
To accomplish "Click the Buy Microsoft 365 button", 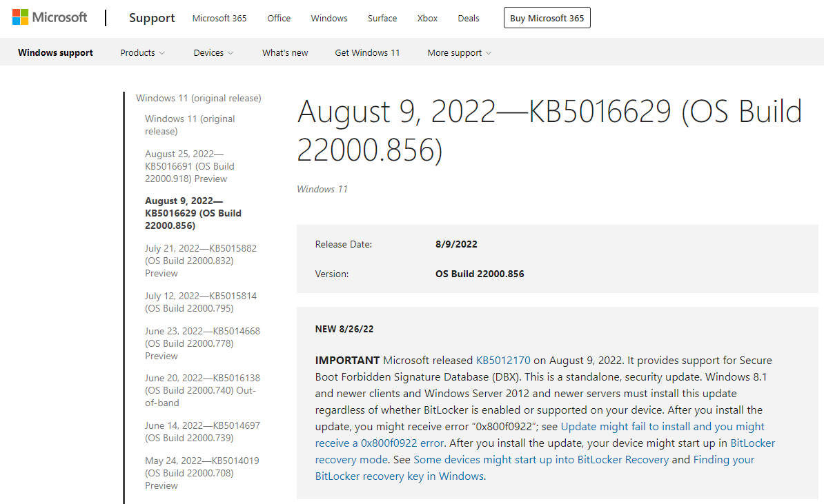I will click(547, 19).
